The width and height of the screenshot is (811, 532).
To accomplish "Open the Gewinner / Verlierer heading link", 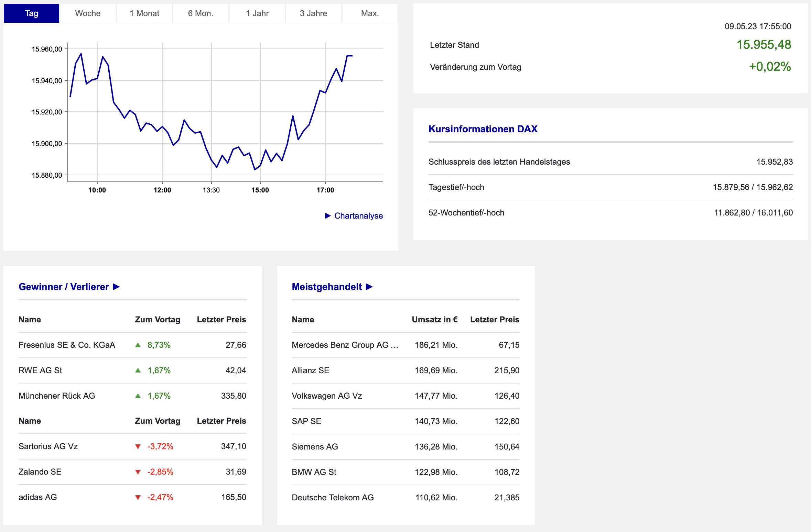I will pos(64,287).
